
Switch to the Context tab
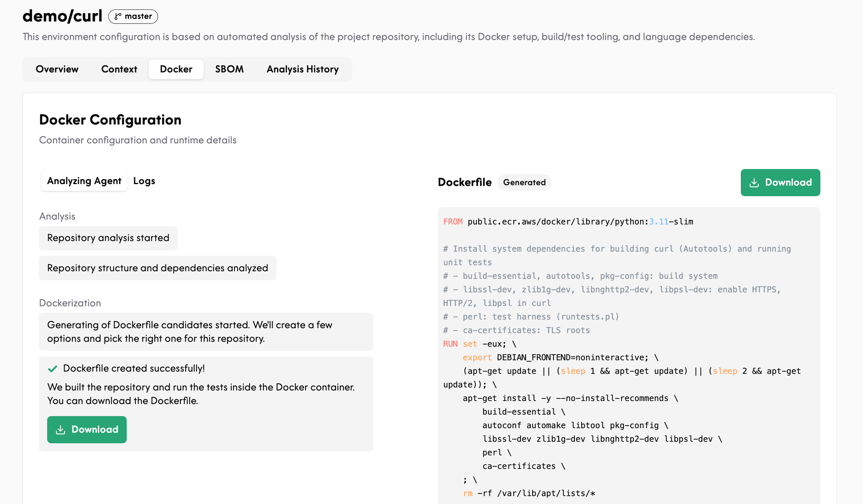point(119,69)
